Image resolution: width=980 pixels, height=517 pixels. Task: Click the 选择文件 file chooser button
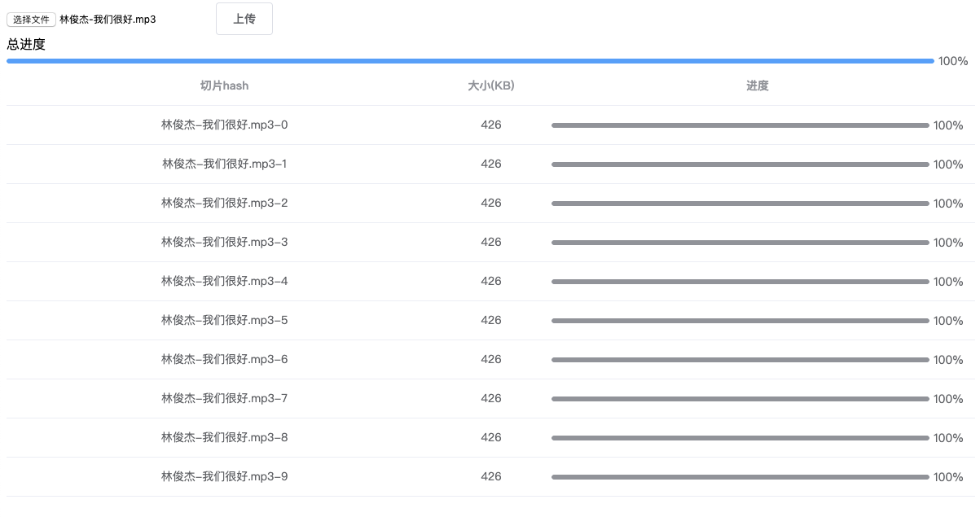pos(31,20)
